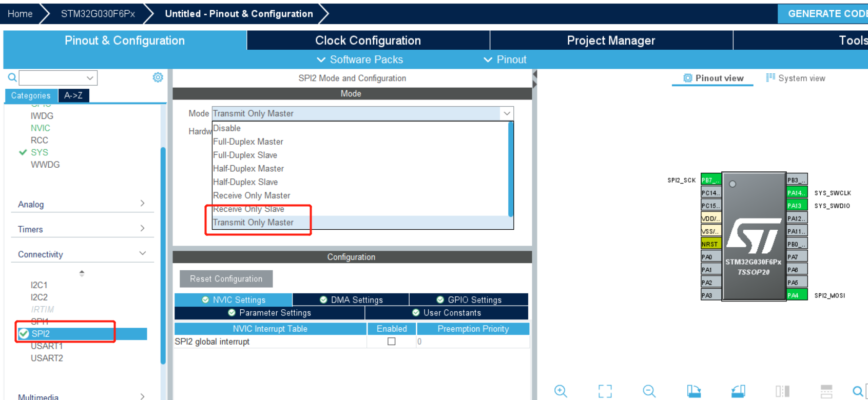Open the Pinout dropdown menu
Screen dimensions: 868x400
(505, 59)
